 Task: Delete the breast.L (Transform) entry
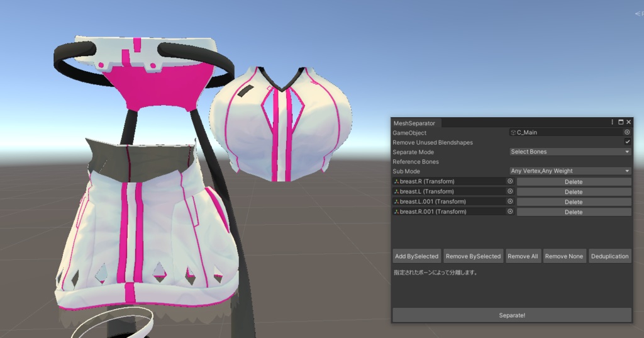tap(574, 191)
